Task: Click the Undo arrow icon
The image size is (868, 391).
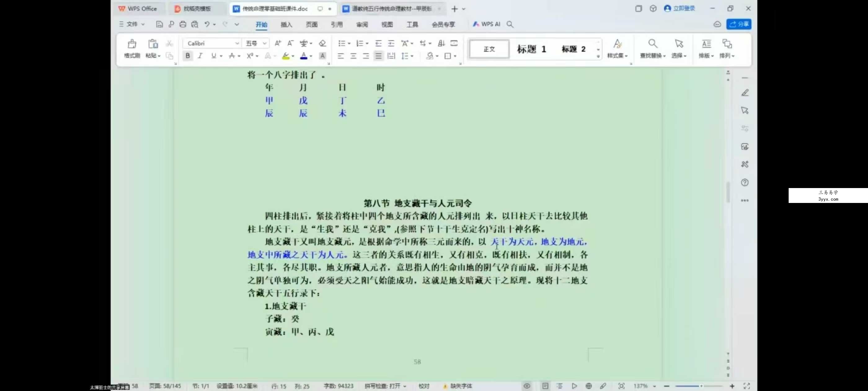Action: 207,24
